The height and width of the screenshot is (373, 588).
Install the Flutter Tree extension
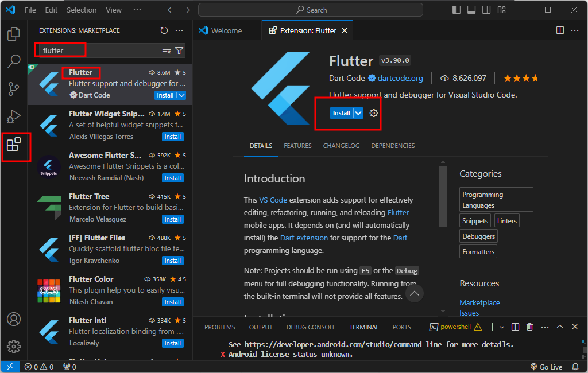(x=172, y=219)
